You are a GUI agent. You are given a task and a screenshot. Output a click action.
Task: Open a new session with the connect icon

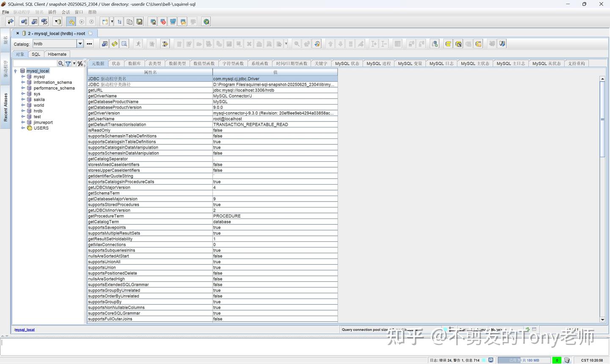(x=10, y=21)
